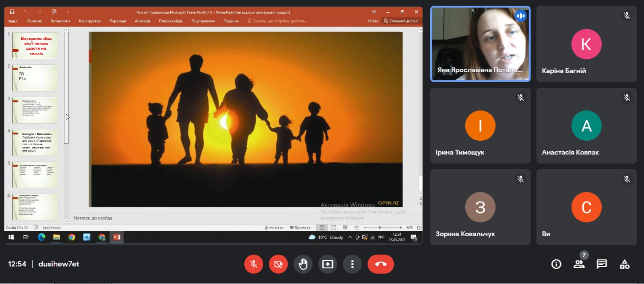Image resolution: width=644 pixels, height=284 pixels.
Task: Open the participants panel showing 7 people
Action: click(x=579, y=264)
